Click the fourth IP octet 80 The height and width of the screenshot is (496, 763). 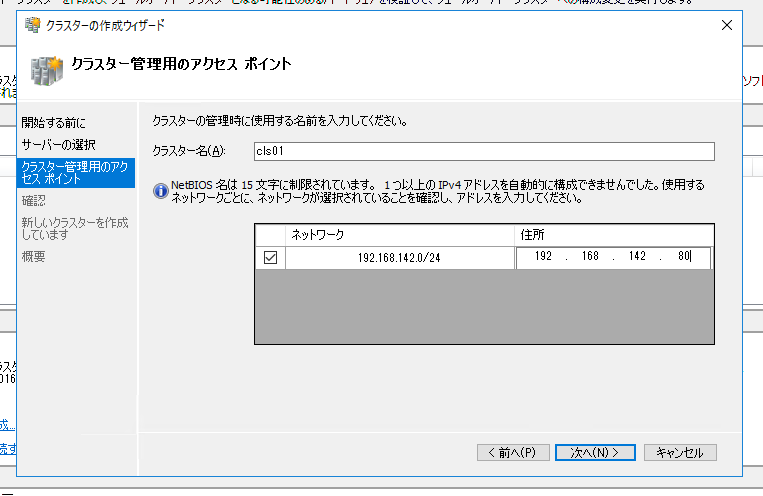click(x=684, y=256)
